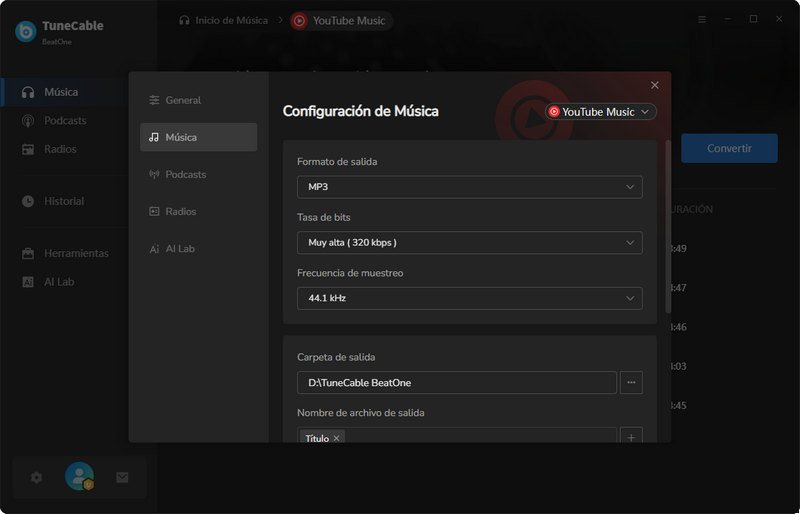
Task: Click the TuneCable BeatOne logo
Action: [x=26, y=31]
